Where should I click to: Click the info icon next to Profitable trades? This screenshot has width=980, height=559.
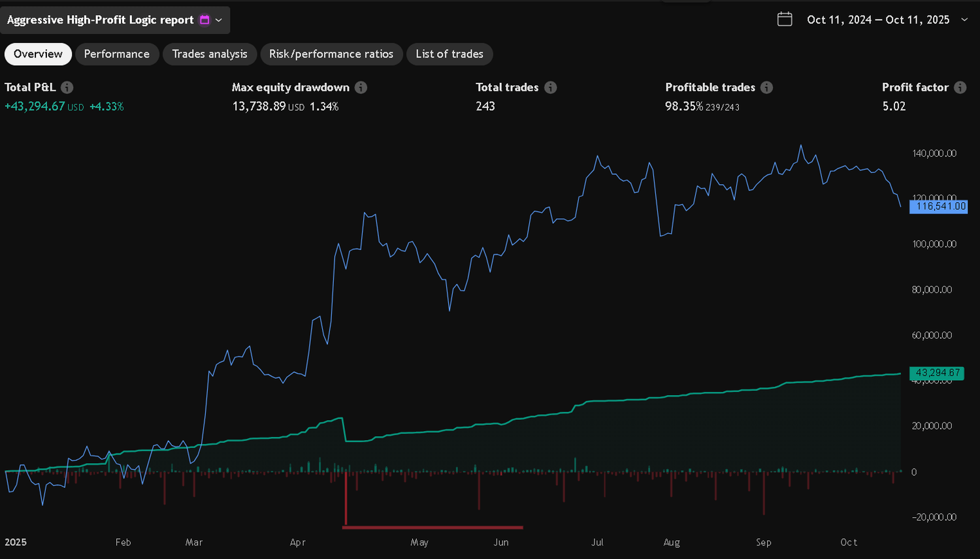pyautogui.click(x=767, y=88)
